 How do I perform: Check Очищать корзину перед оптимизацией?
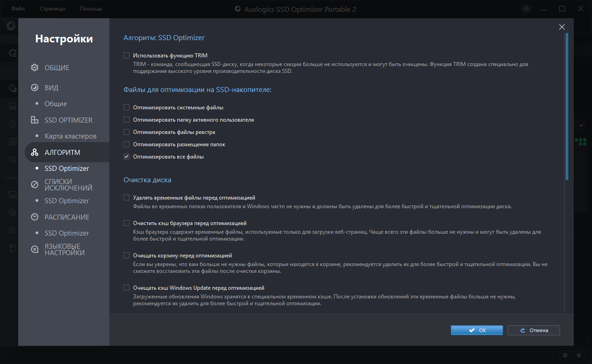[127, 256]
